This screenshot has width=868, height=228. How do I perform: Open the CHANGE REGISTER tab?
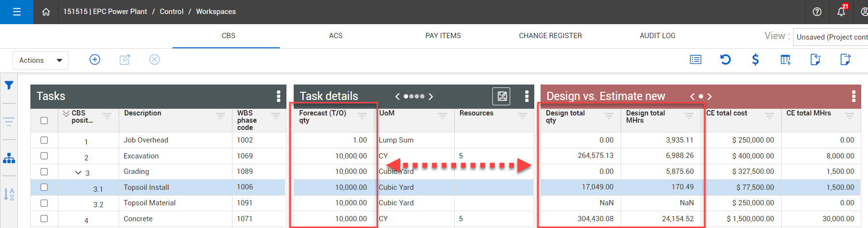click(550, 36)
